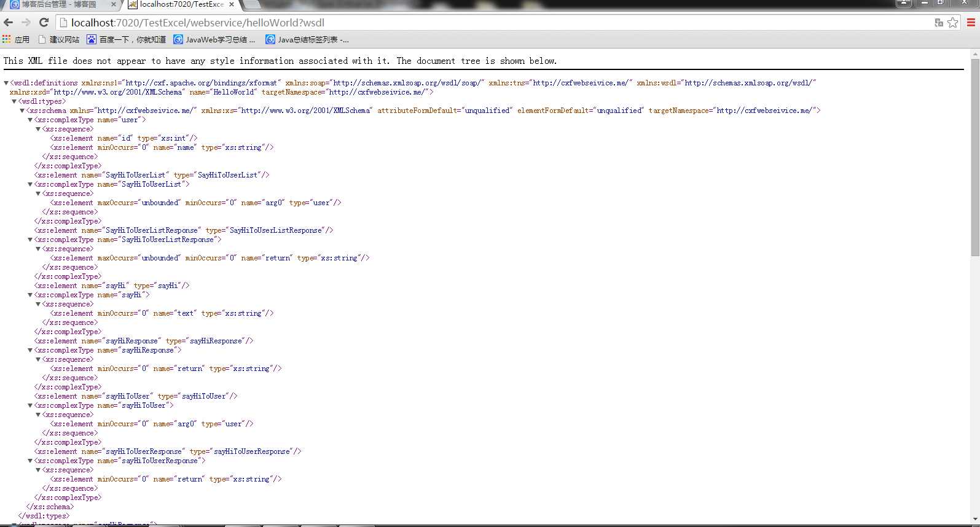
Task: Open the 百度一下,你就知道 bookmark
Action: click(127, 39)
